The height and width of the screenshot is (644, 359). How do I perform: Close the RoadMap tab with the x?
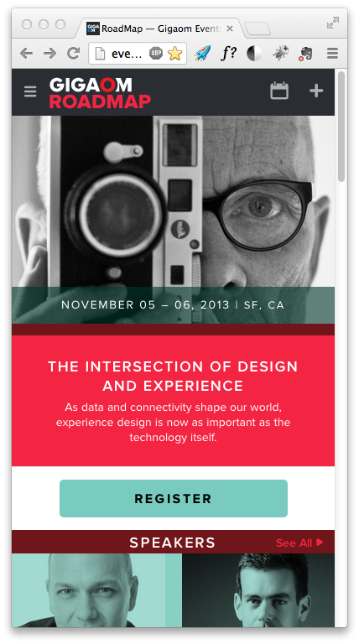[x=230, y=29]
